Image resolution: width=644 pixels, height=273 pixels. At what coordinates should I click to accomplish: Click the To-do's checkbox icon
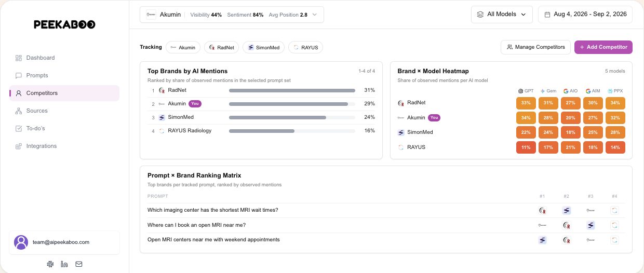pos(19,128)
